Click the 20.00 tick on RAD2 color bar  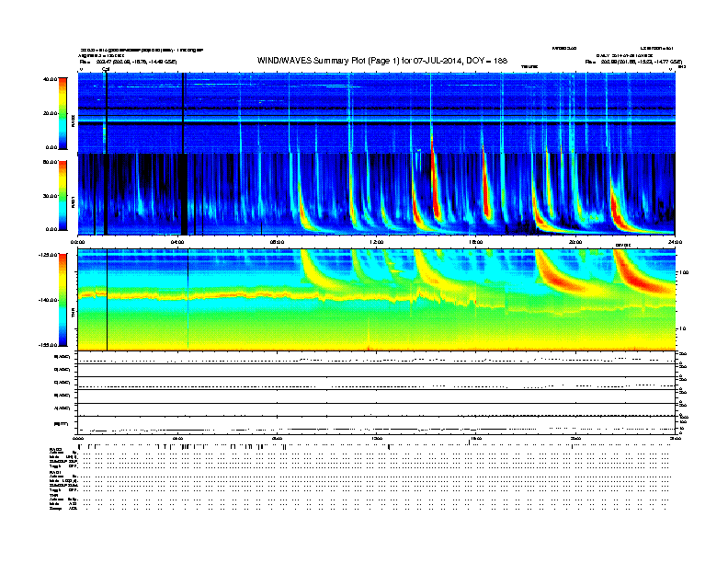[x=50, y=113]
